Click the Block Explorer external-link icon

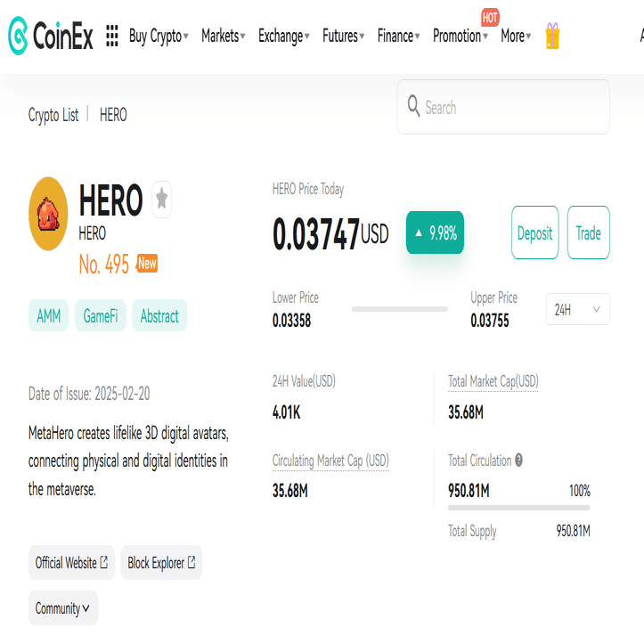pyautogui.click(x=192, y=561)
